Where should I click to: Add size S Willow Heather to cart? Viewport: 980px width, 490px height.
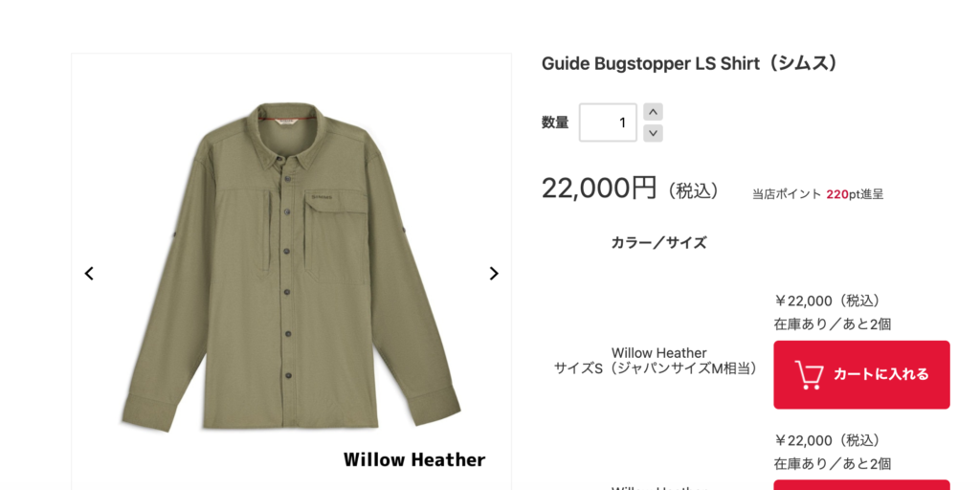point(861,374)
